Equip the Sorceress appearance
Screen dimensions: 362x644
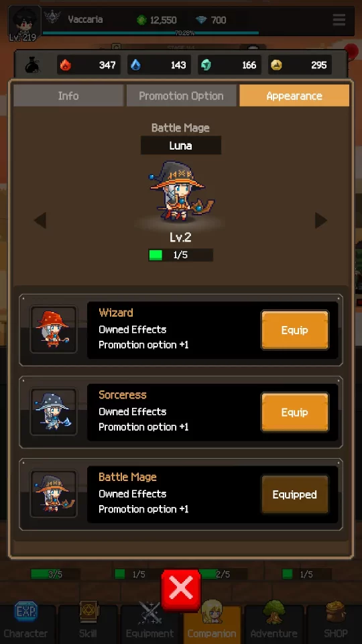295,413
